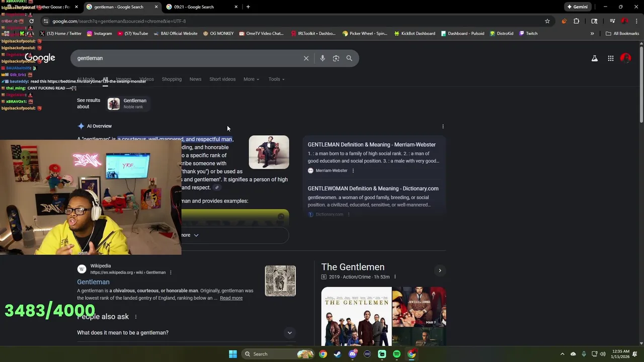Bookmark this page with the star icon
The image size is (644, 362).
coord(547,21)
